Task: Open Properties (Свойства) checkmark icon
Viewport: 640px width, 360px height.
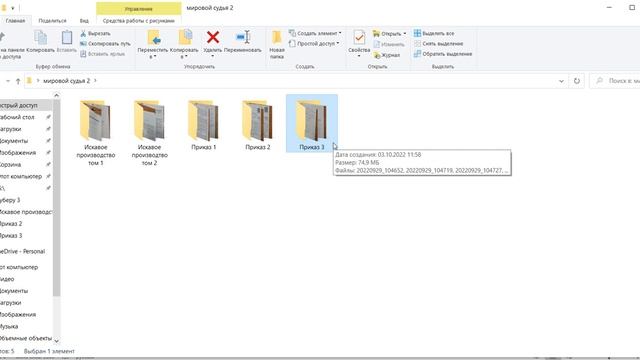Action: point(359,38)
